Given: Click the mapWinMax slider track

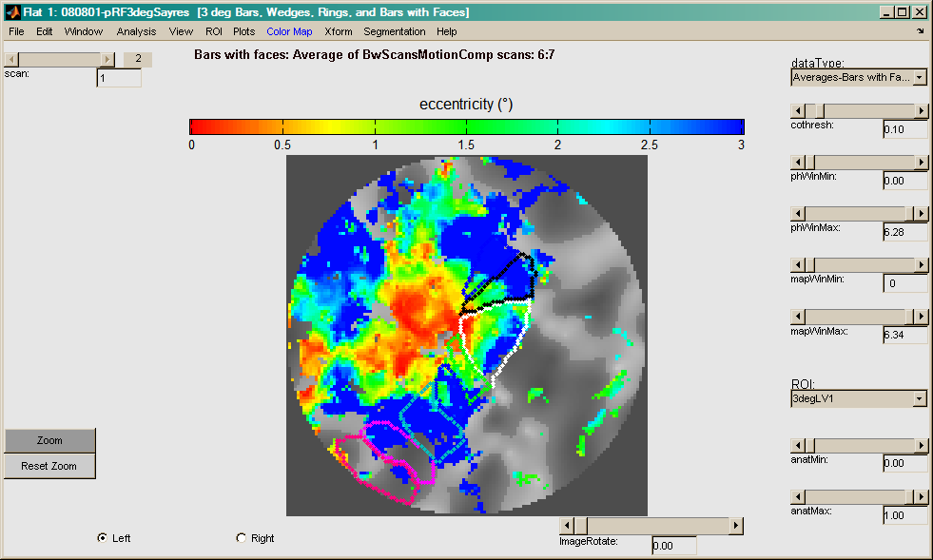Looking at the screenshot, I should [856, 317].
